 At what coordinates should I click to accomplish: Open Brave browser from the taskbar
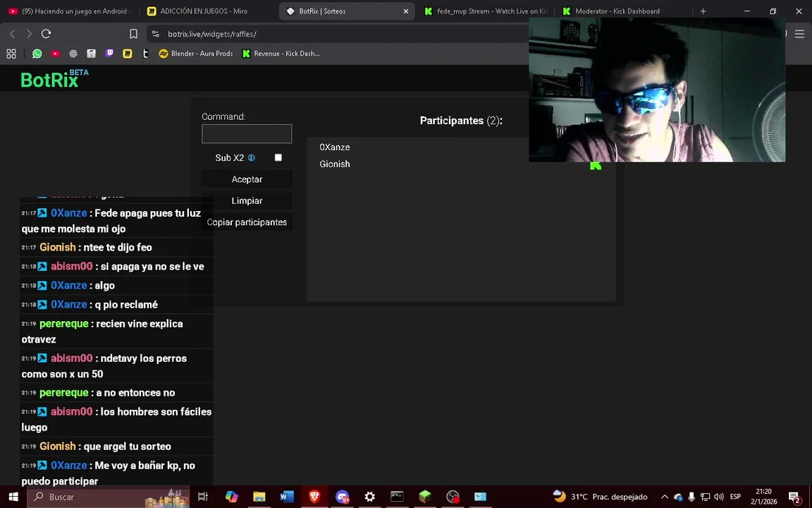[314, 497]
